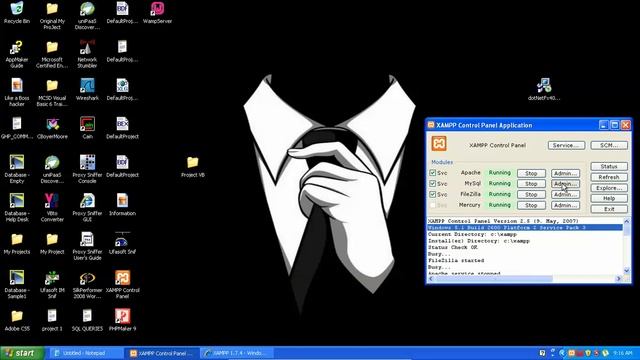Stop the Mercury module

click(x=531, y=205)
